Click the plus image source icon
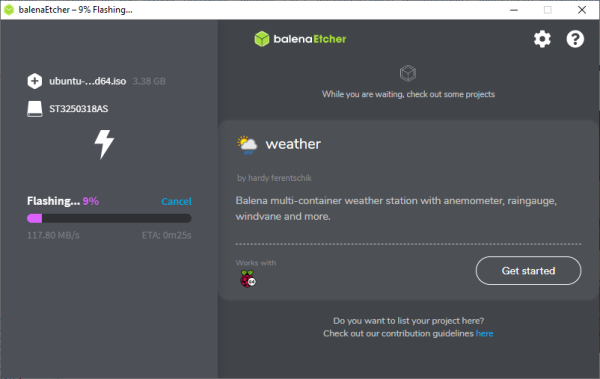Viewport: 600px width, 379px height. tap(35, 81)
